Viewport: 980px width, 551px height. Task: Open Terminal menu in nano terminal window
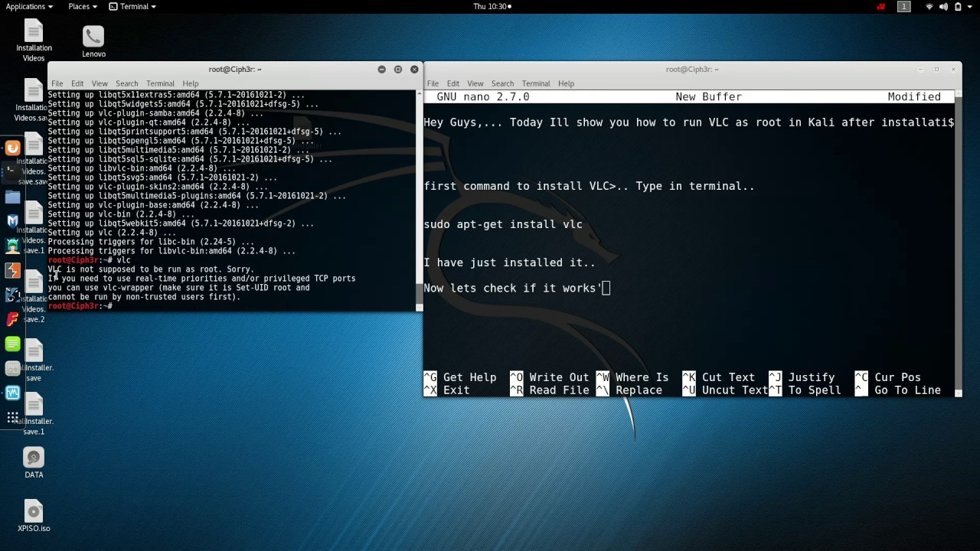[536, 83]
